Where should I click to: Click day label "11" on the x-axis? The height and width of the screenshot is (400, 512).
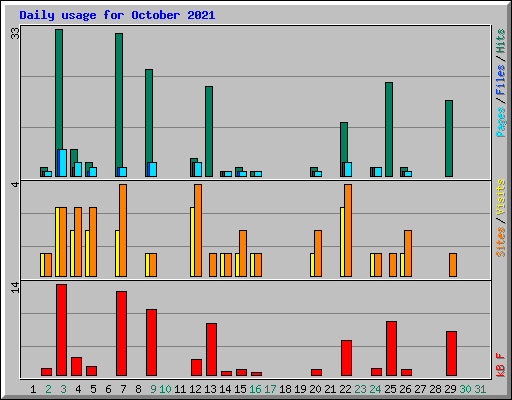click(x=180, y=389)
